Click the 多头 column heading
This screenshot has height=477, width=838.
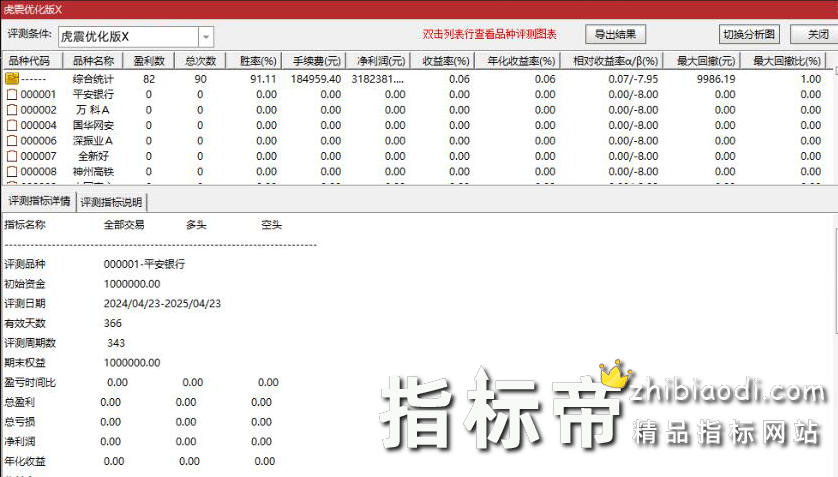(x=196, y=225)
